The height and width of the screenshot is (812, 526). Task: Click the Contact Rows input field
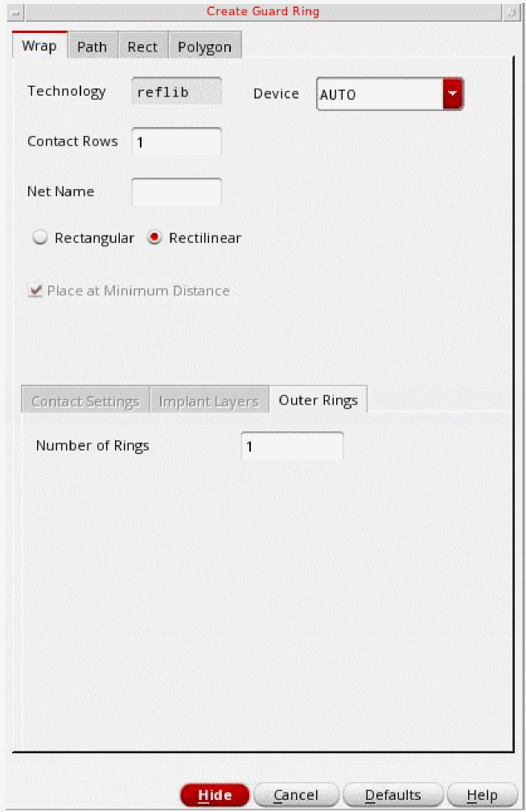(x=176, y=142)
